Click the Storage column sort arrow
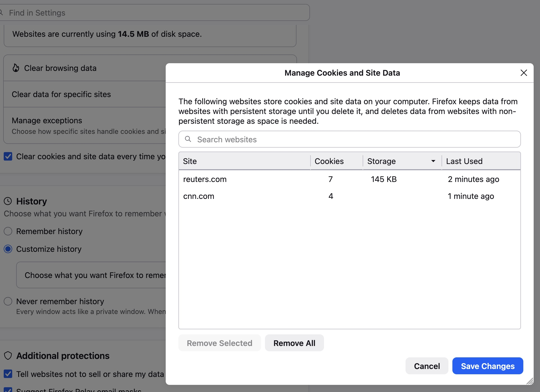 coord(433,161)
